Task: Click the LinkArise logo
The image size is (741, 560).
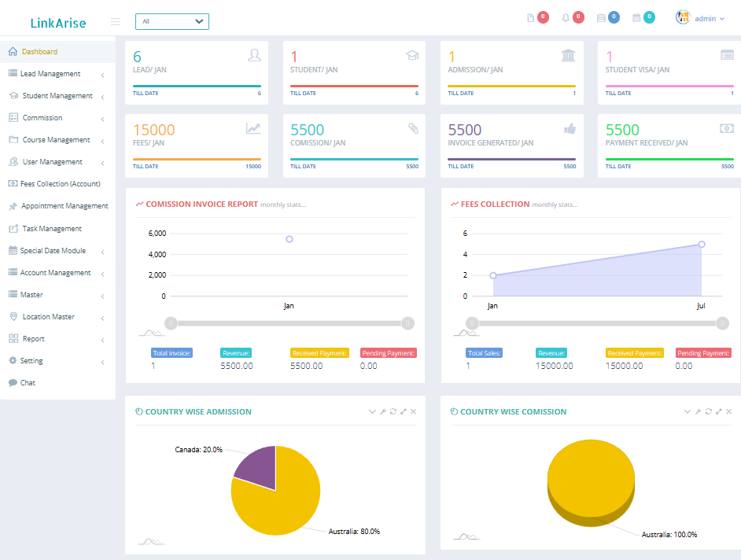Action: pos(55,23)
